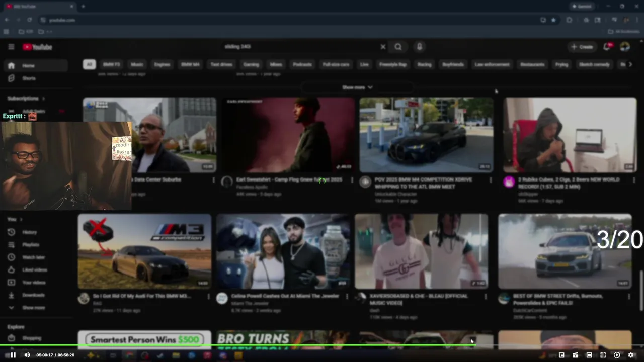Click the magnifier search button

tap(398, 47)
